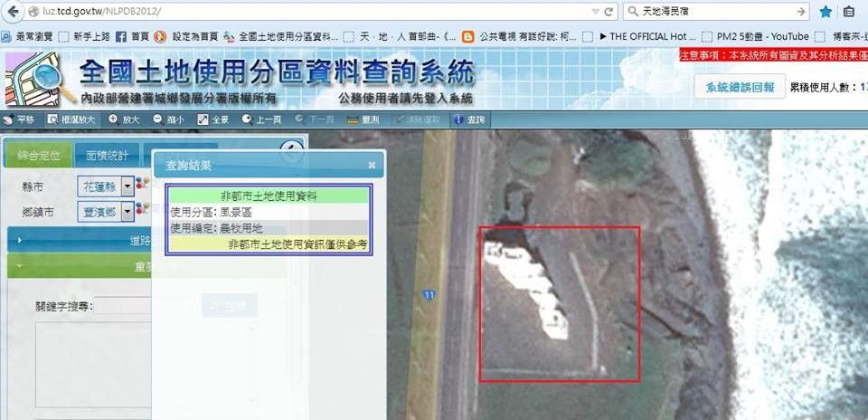Click the 關鍵字搜尋 input field
This screenshot has width=868, height=420.
tap(122, 306)
